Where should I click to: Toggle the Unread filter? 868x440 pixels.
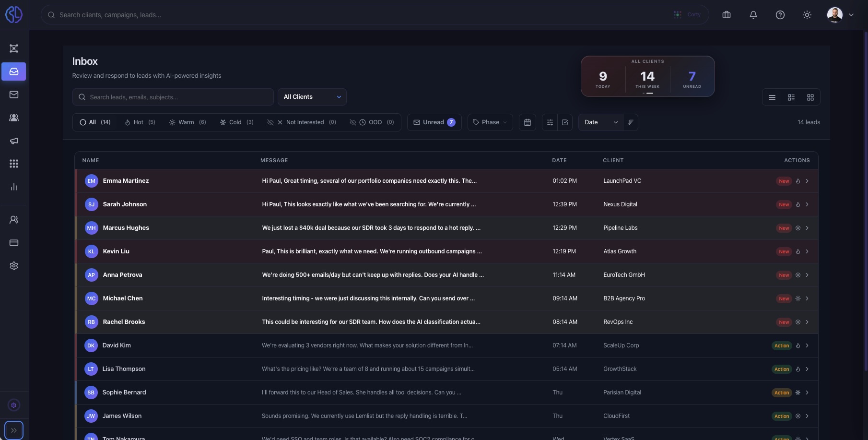click(434, 122)
